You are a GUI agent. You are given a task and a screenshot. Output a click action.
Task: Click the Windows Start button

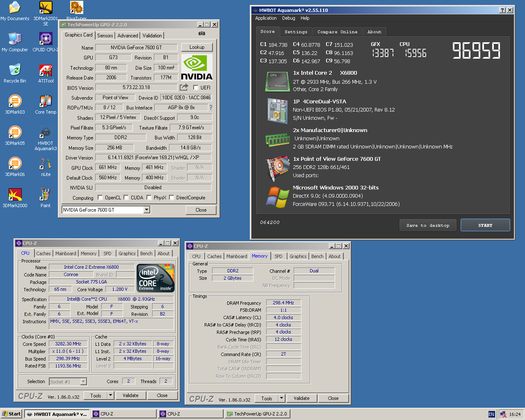(11, 414)
